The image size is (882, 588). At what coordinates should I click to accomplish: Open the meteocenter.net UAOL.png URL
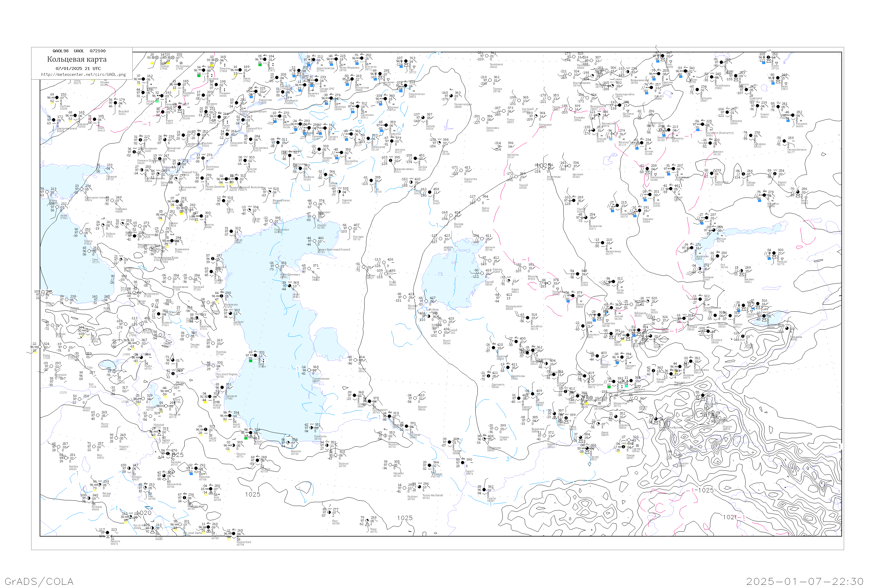83,75
